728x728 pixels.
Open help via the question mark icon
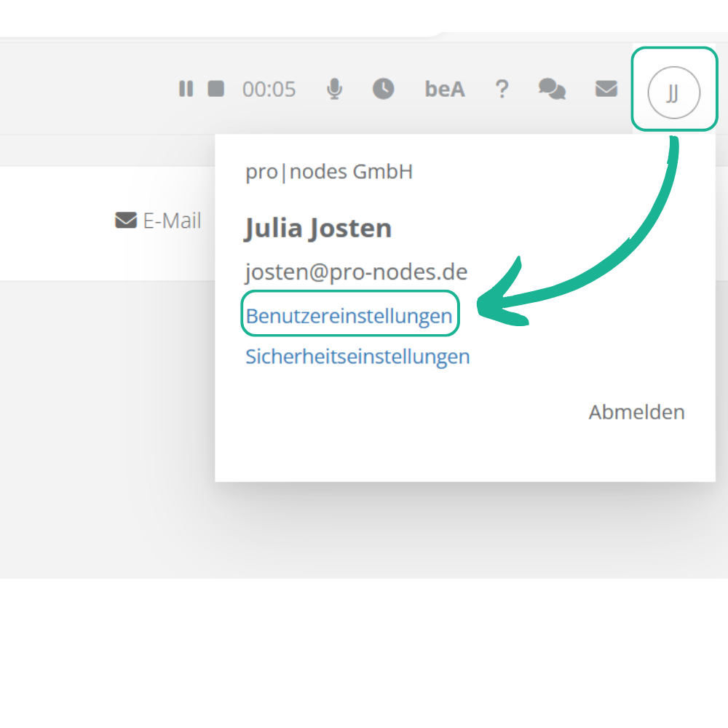point(501,90)
